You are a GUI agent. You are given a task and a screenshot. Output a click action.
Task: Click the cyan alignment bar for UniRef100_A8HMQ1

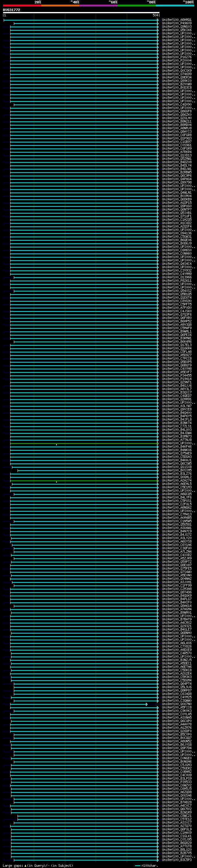pyautogui.click(x=81, y=20)
